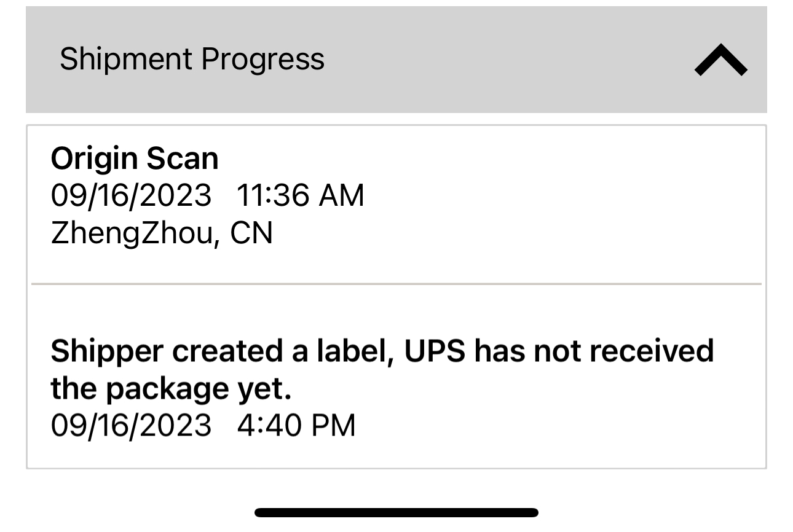Viewport: 793px width, 532px height.
Task: Tap the Shipment Progress header title
Action: 192,59
